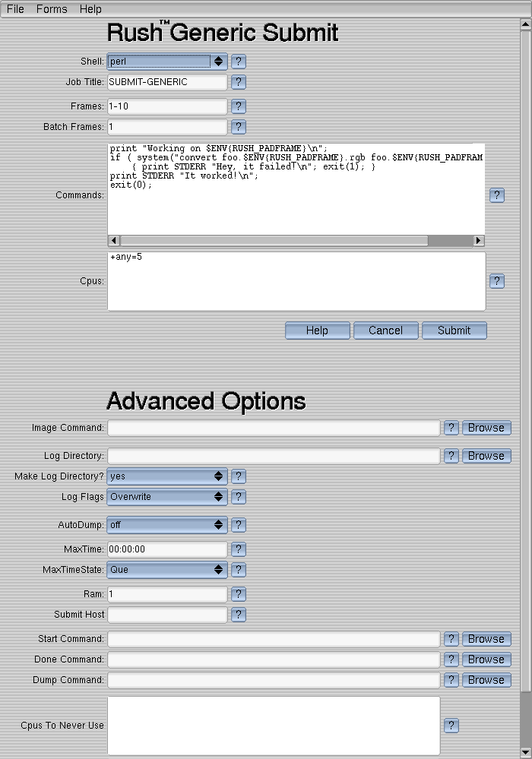Click inside the Cpus text area

coord(296,281)
